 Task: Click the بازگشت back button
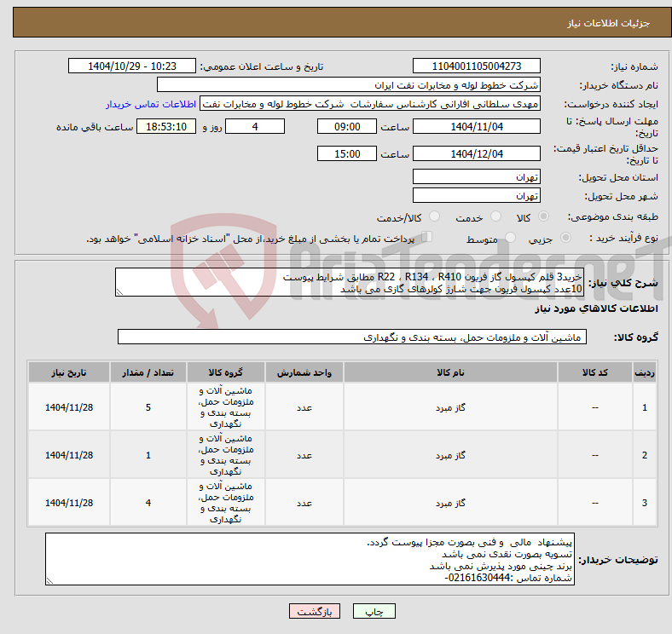(315, 611)
